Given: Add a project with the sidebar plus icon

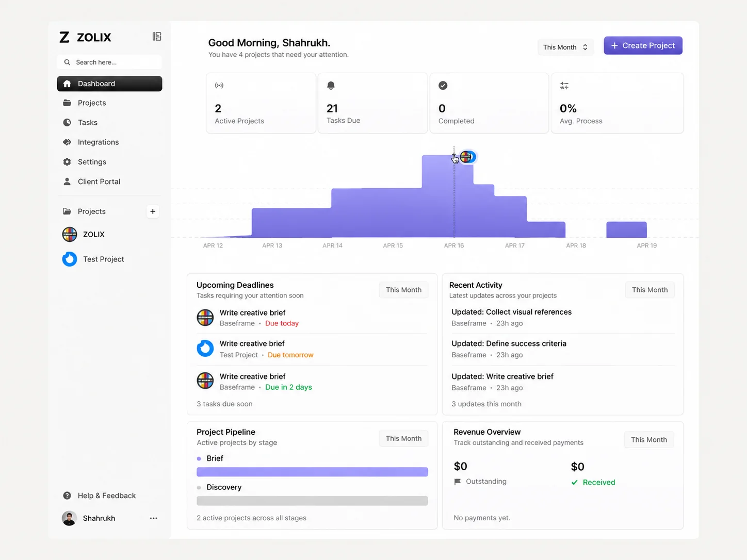Looking at the screenshot, I should 153,211.
